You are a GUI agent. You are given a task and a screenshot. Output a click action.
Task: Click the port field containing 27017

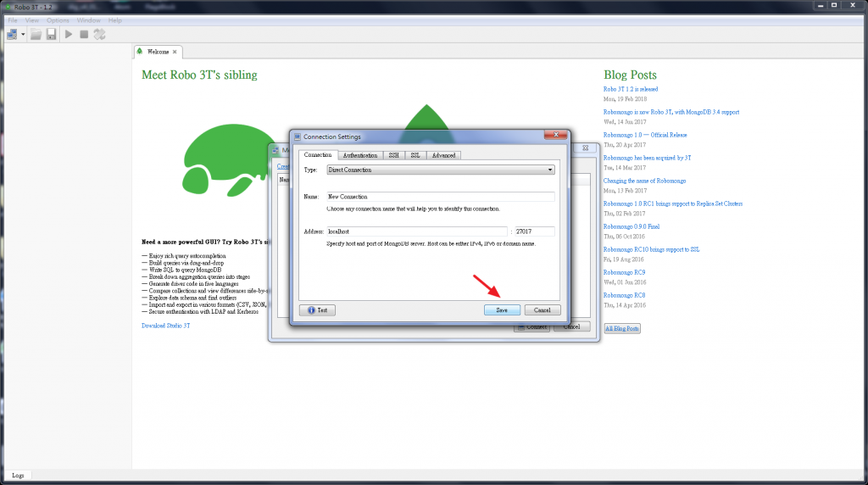point(534,231)
